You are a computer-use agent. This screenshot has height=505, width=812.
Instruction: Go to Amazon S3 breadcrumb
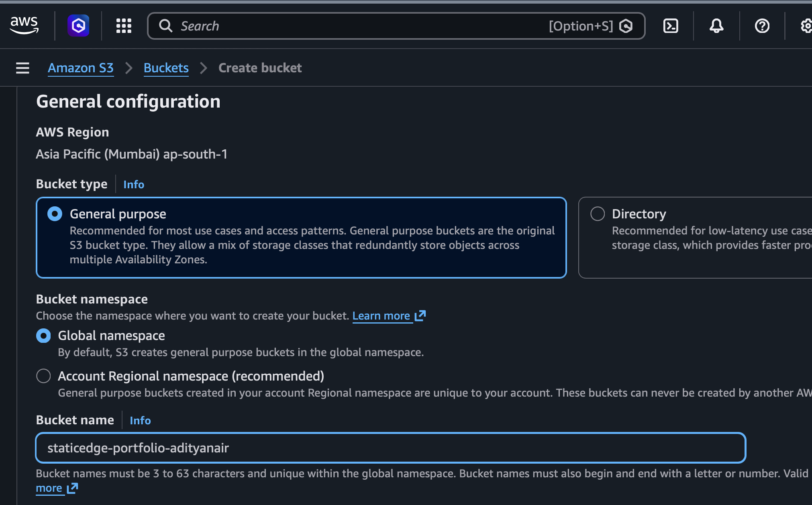[81, 68]
